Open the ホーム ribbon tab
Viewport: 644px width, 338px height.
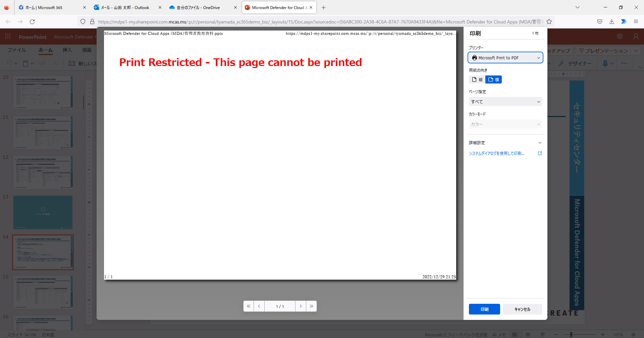pos(45,50)
